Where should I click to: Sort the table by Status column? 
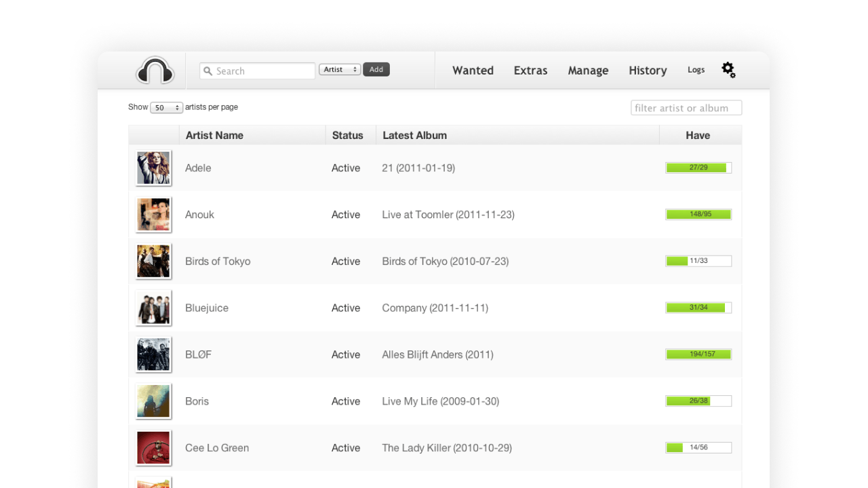point(347,136)
